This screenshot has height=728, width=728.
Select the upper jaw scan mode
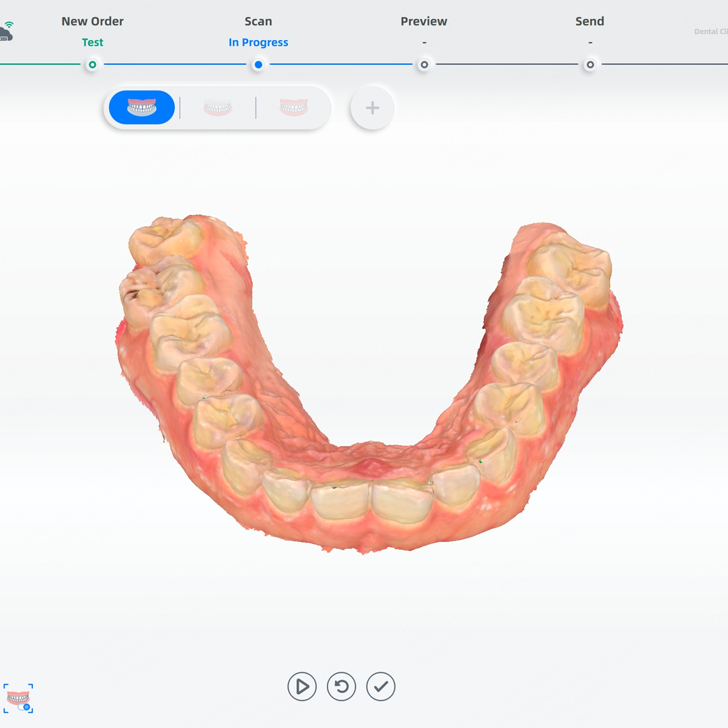(142, 107)
